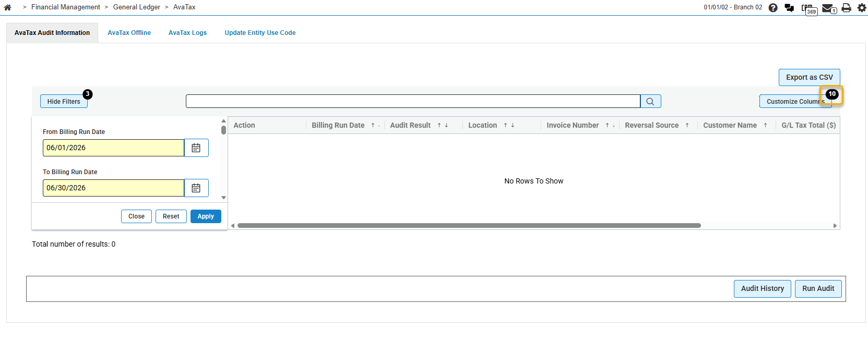Click the Audit Result column header
The image size is (868, 341).
(x=410, y=125)
